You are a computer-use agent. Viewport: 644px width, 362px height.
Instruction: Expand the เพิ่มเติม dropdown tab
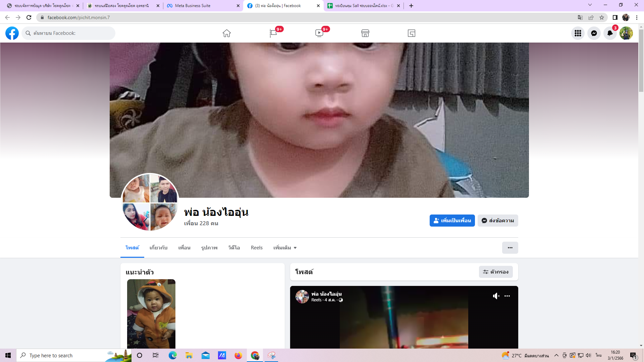[x=285, y=248]
